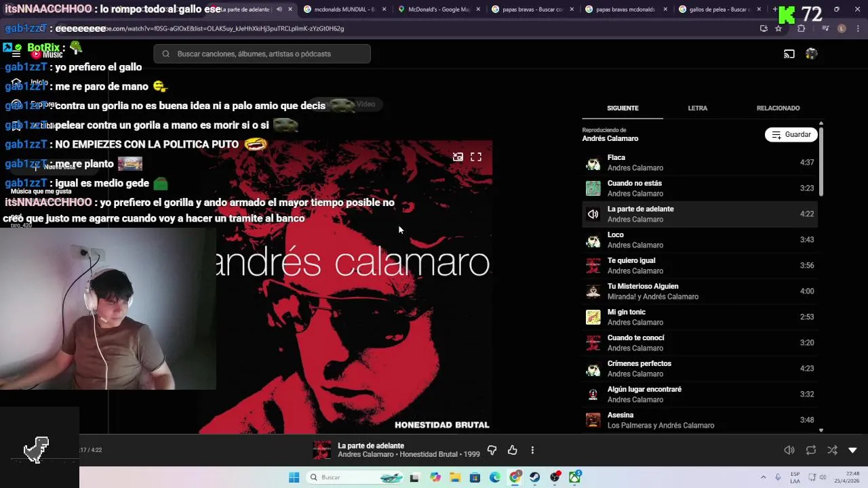Open Los Palmeras y Andrés Calamaro artist link
This screenshot has height=488, width=868.
(660, 426)
